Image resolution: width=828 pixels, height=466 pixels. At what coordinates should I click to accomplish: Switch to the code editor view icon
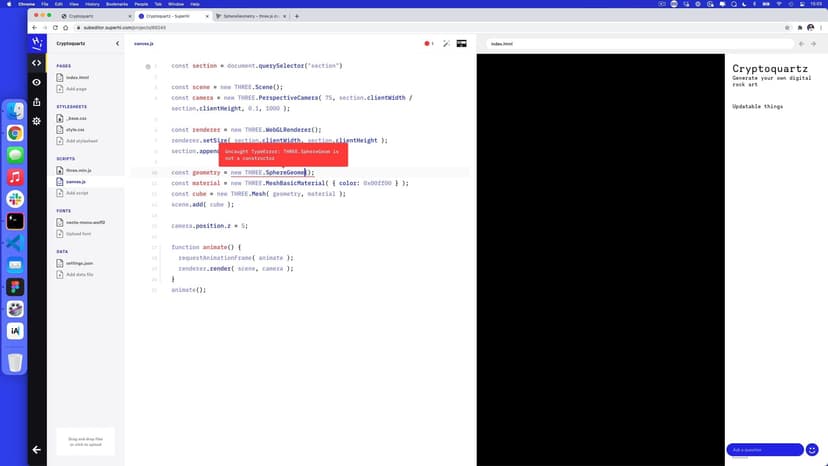click(x=36, y=63)
